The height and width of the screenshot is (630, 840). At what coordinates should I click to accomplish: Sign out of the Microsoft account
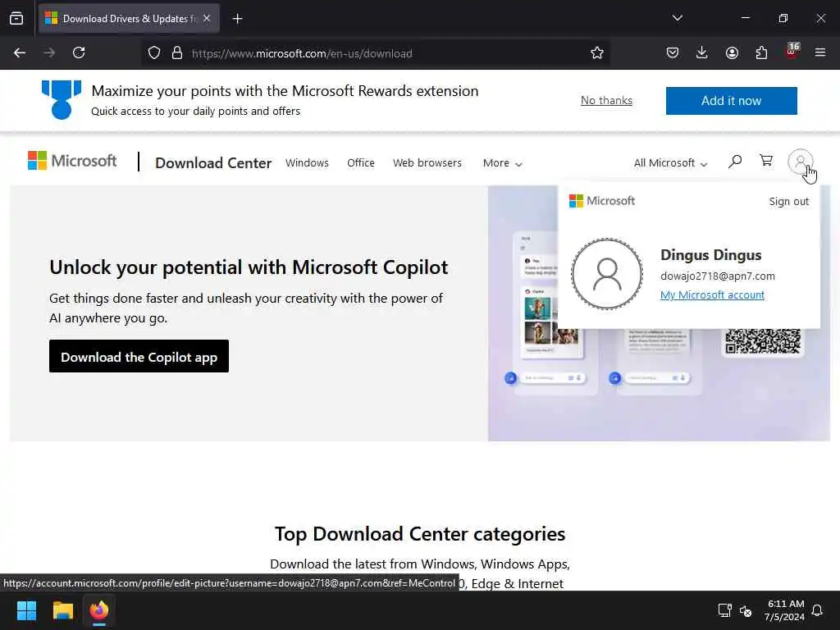click(788, 202)
